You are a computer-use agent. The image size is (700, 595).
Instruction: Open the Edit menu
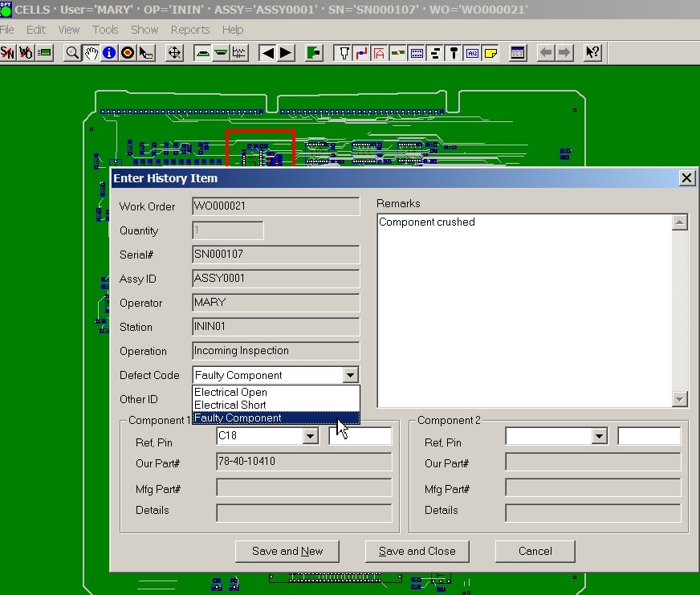(x=35, y=30)
